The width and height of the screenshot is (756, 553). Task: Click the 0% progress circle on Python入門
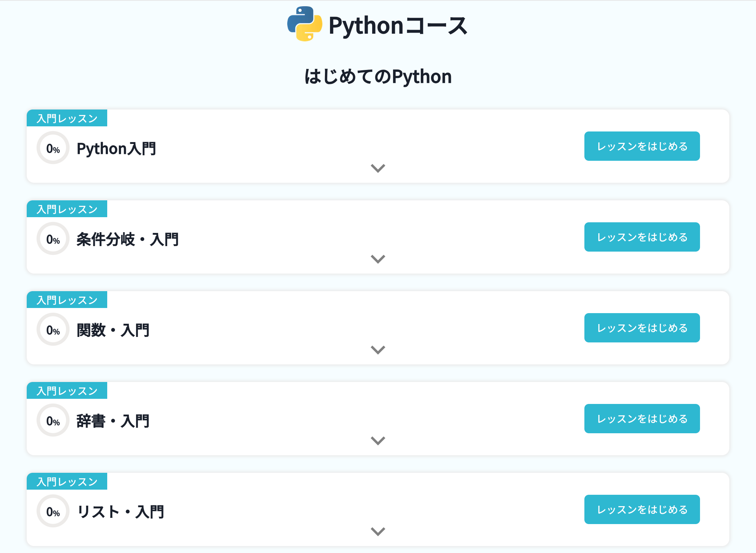pyautogui.click(x=53, y=148)
